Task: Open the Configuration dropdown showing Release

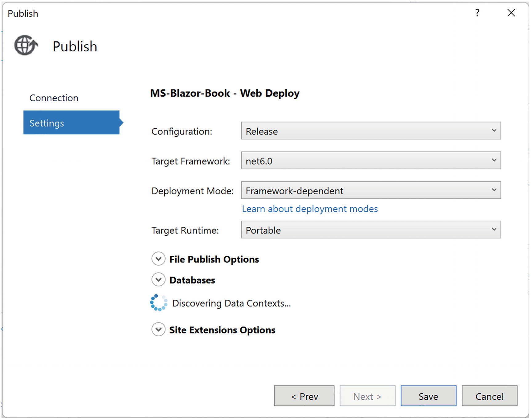Action: [371, 131]
